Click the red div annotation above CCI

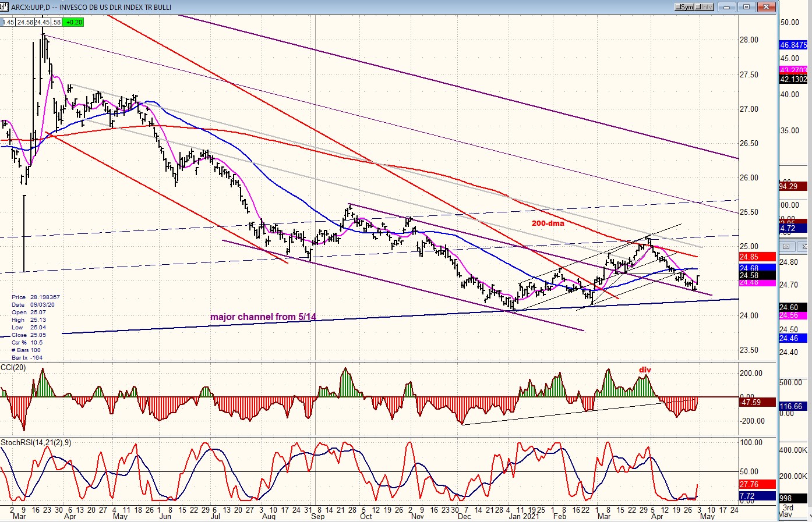click(x=645, y=370)
